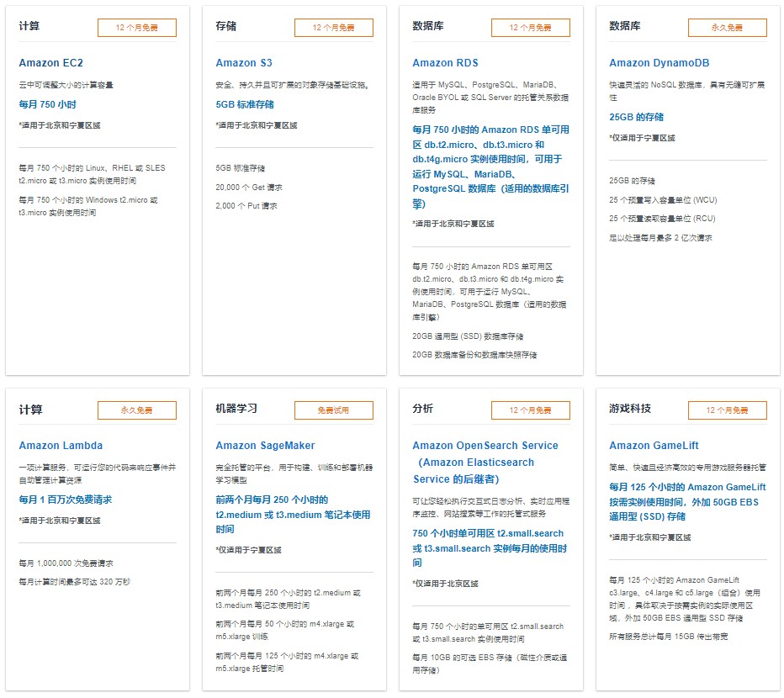Click the 每月计算时间最多可达 320 万秒 line
Viewport: 784px width, 698px height.
coord(75,582)
